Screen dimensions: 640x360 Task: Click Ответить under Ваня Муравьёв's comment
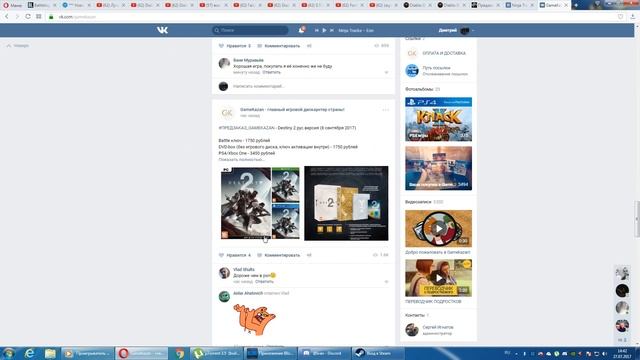tap(271, 72)
